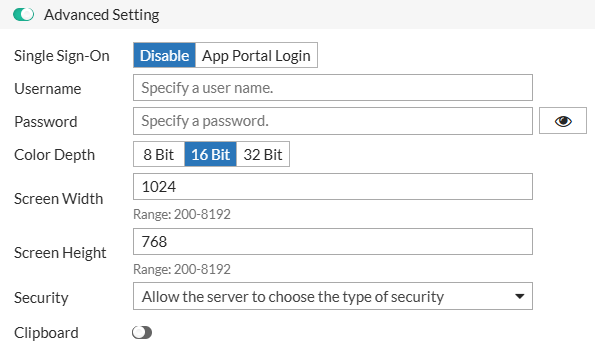Screen dimensions: 595x362
Task: Click the Range: 200-8192 hint under Screen Width
Action: point(182,214)
